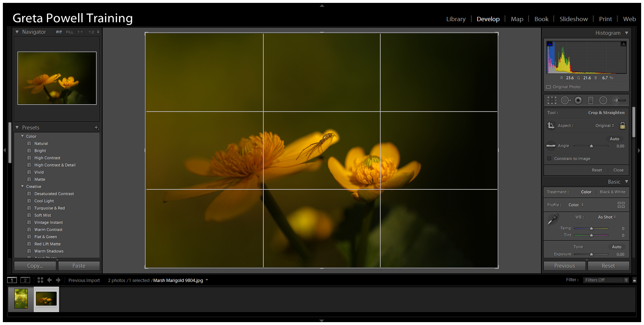Toggle the crop aspect ratio lock

tap(623, 125)
